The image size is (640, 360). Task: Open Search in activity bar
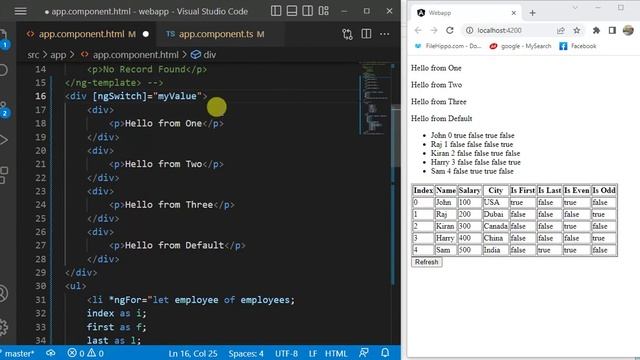pos(4,70)
